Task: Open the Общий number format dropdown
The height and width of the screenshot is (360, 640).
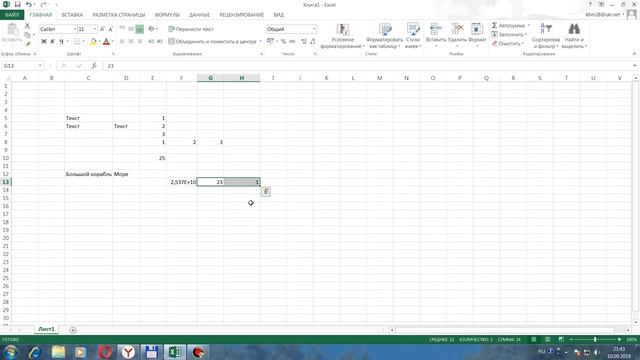Action: (x=314, y=29)
